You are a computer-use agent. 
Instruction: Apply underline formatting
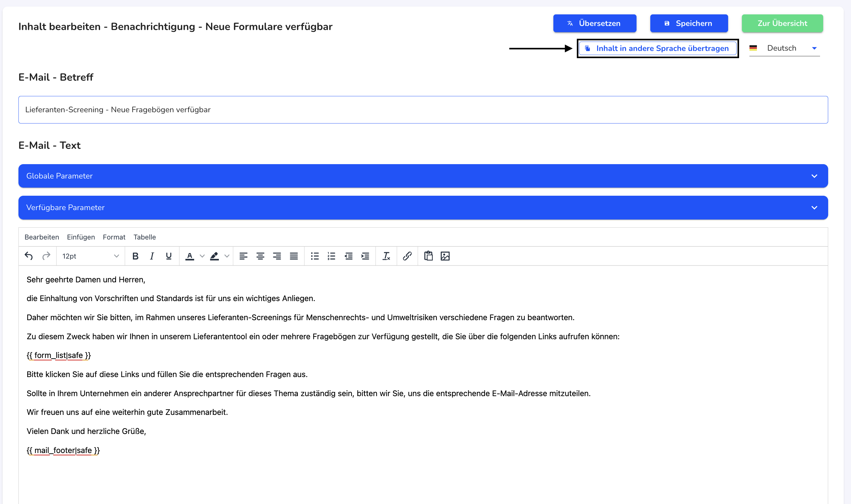click(x=169, y=256)
